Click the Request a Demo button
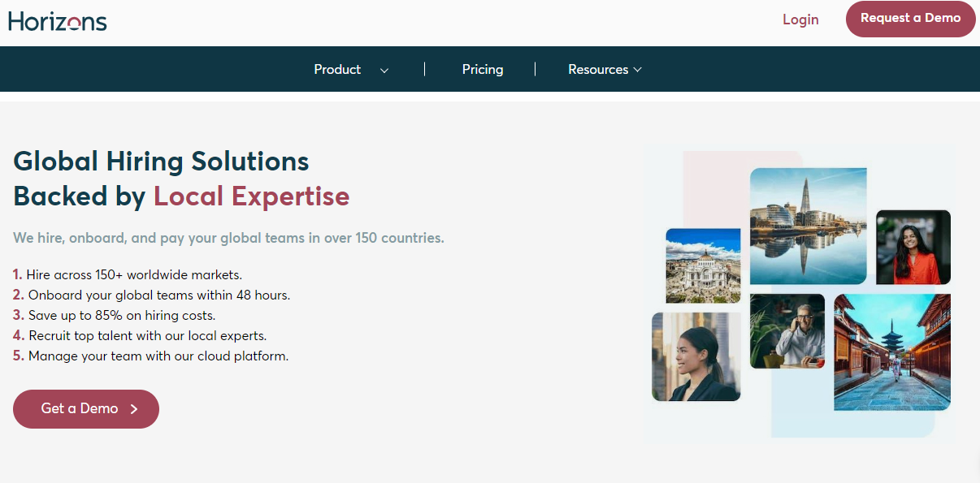Screen dimensions: 980x483 [x=910, y=19]
